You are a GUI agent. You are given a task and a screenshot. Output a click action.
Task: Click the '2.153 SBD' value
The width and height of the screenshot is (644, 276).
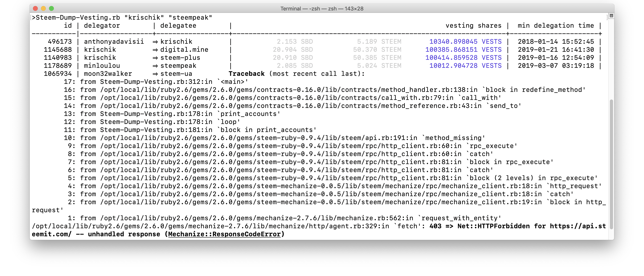[295, 42]
